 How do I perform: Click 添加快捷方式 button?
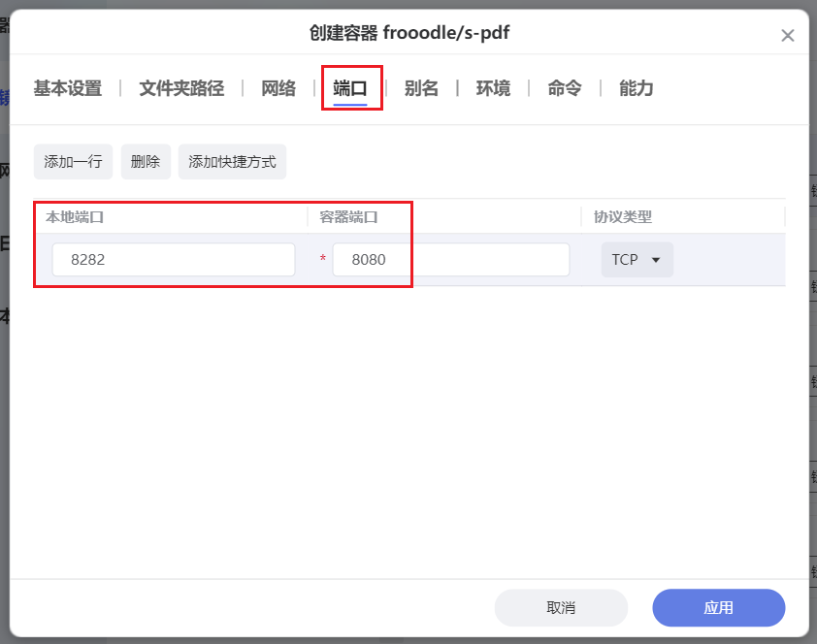tap(232, 162)
